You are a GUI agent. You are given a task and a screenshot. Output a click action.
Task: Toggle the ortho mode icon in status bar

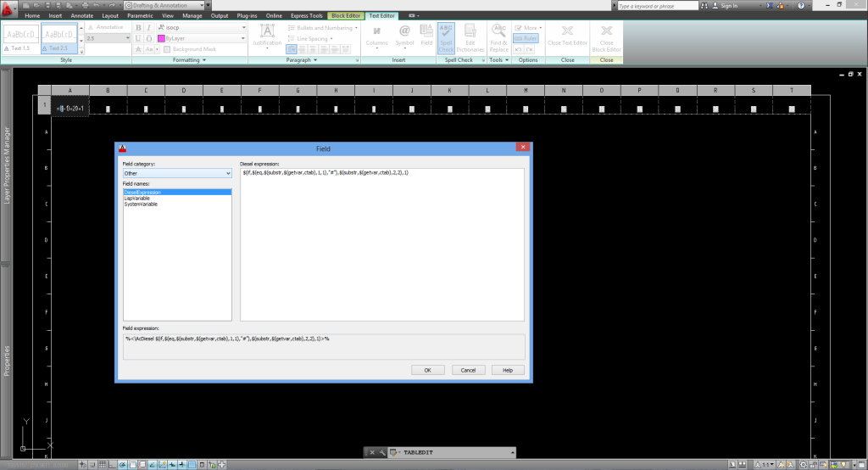click(x=113, y=464)
